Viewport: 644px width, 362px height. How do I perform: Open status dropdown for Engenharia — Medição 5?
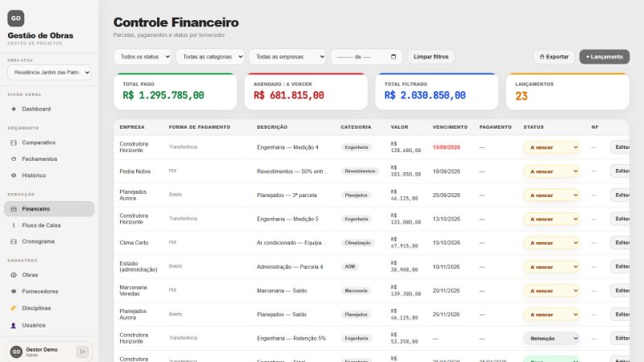click(551, 219)
